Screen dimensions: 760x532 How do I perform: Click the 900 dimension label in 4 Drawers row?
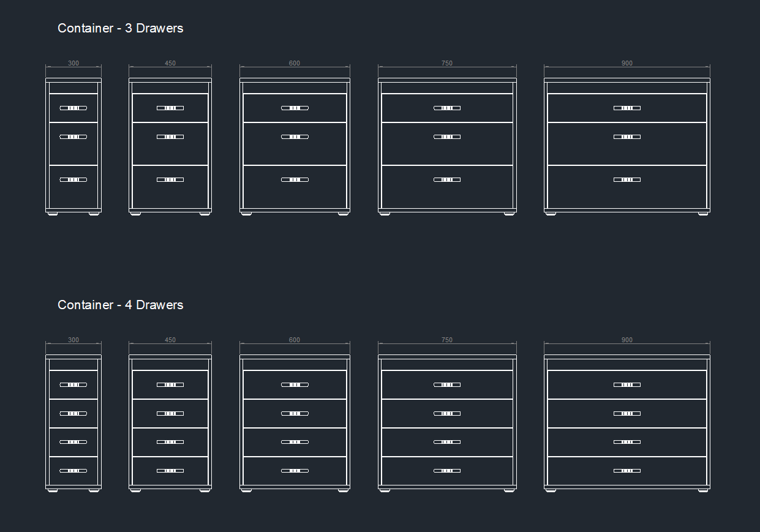coord(627,340)
